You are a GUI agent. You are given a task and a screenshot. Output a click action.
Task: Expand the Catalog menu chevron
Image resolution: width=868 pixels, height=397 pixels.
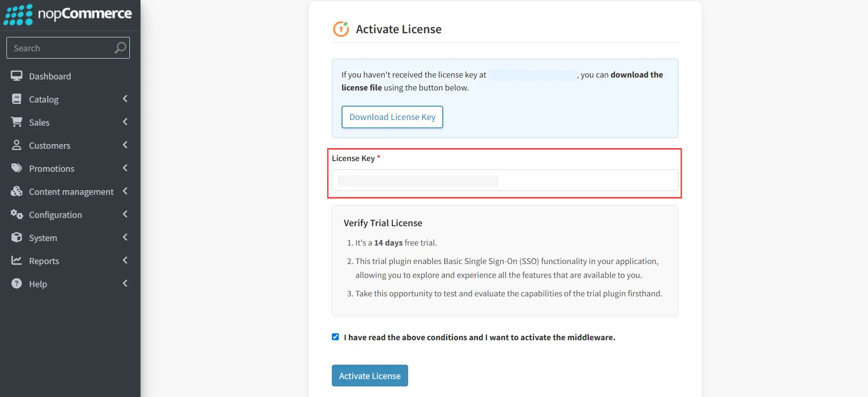[x=125, y=99]
